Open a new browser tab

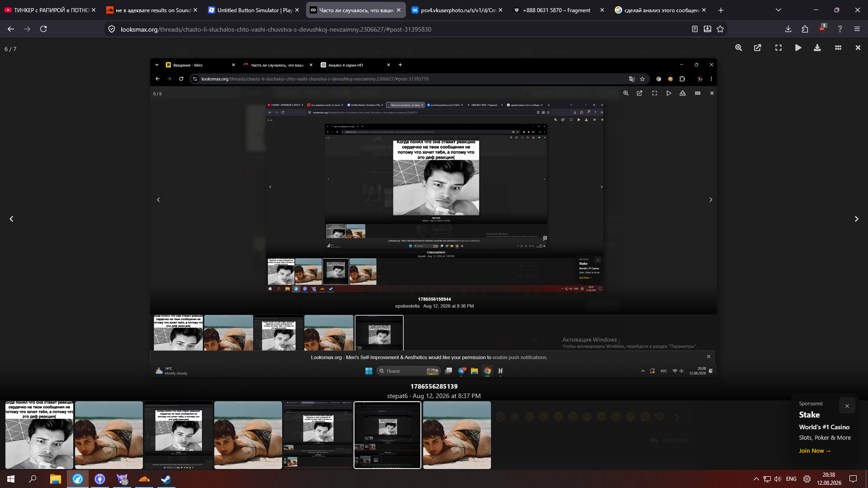pyautogui.click(x=721, y=10)
